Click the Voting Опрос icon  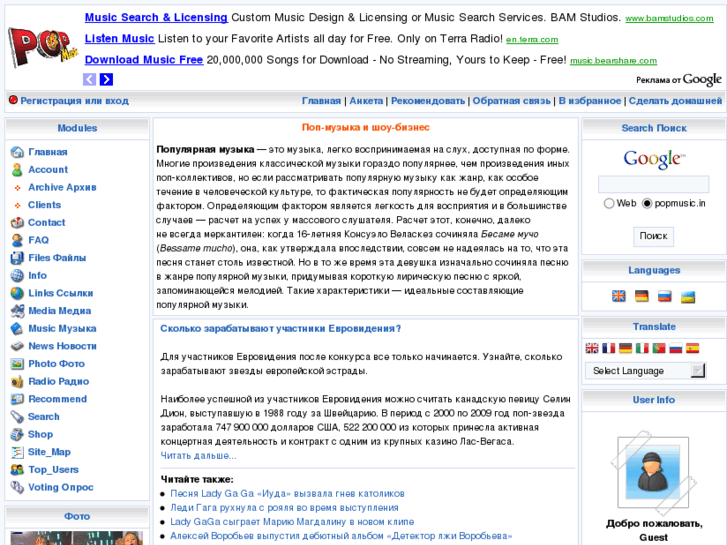click(x=17, y=487)
